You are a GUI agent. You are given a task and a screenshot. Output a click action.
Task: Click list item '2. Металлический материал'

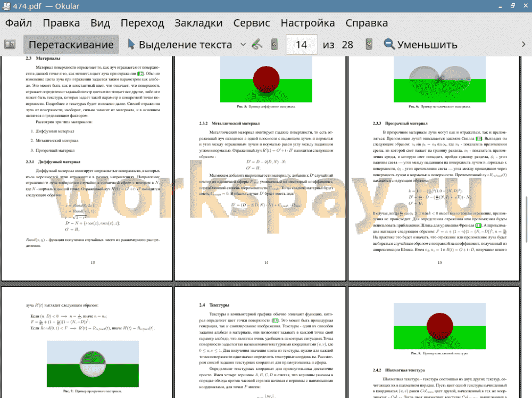pos(54,140)
